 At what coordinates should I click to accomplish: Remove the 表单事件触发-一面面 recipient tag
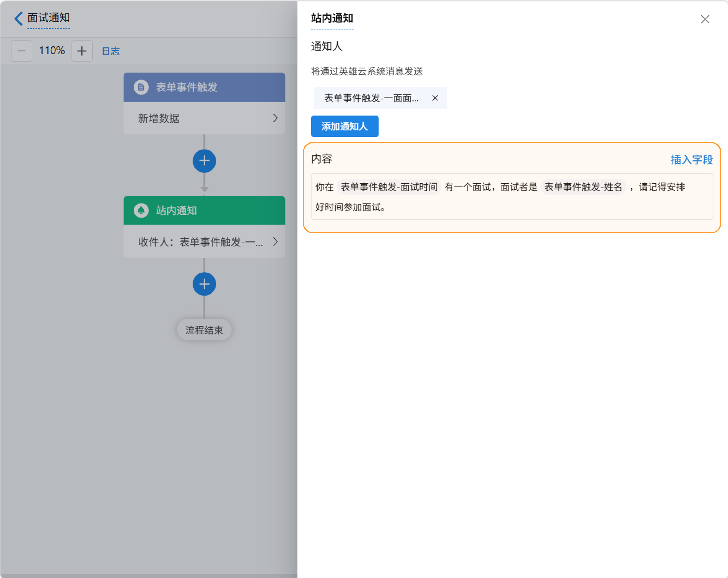coord(435,98)
